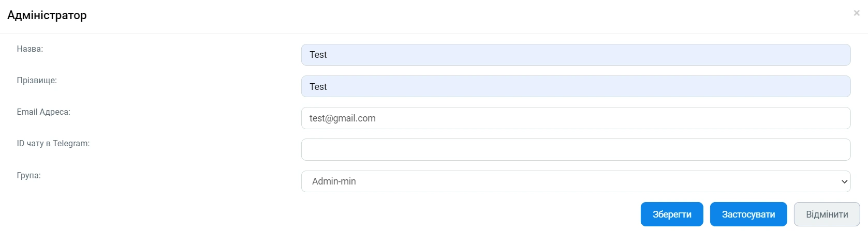Open the Група dropdown
This screenshot has height=231, width=868.
[x=576, y=181]
